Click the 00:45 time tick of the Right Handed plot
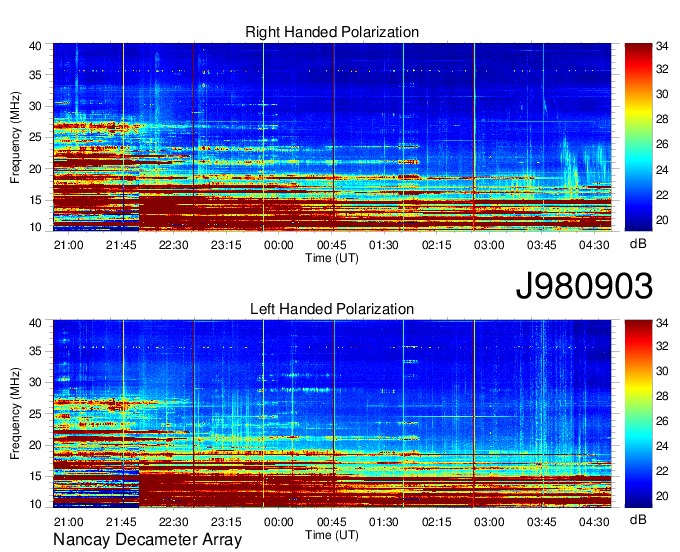680x552 pixels. (331, 245)
